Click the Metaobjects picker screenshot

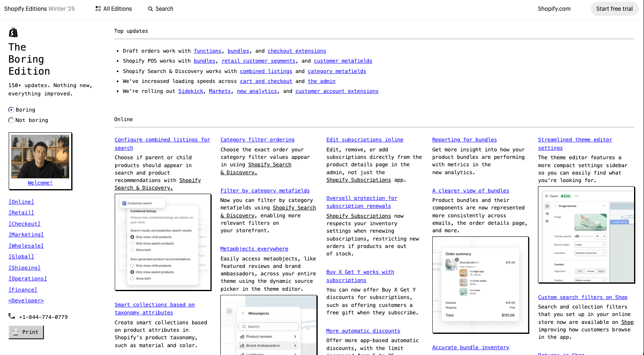point(269,325)
